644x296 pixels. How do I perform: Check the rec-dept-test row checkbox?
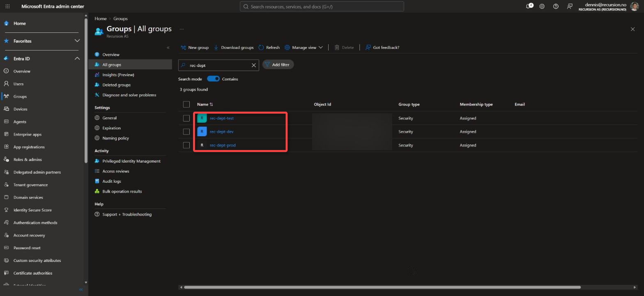click(186, 118)
